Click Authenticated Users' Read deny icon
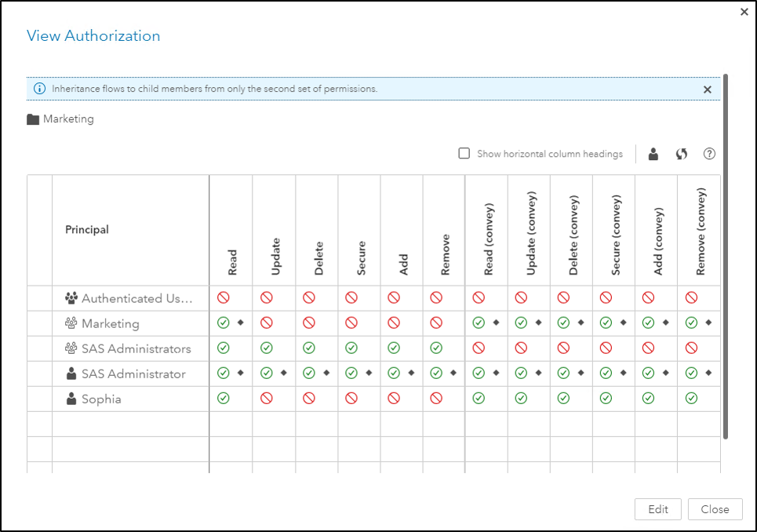This screenshot has width=757, height=532. click(x=224, y=298)
